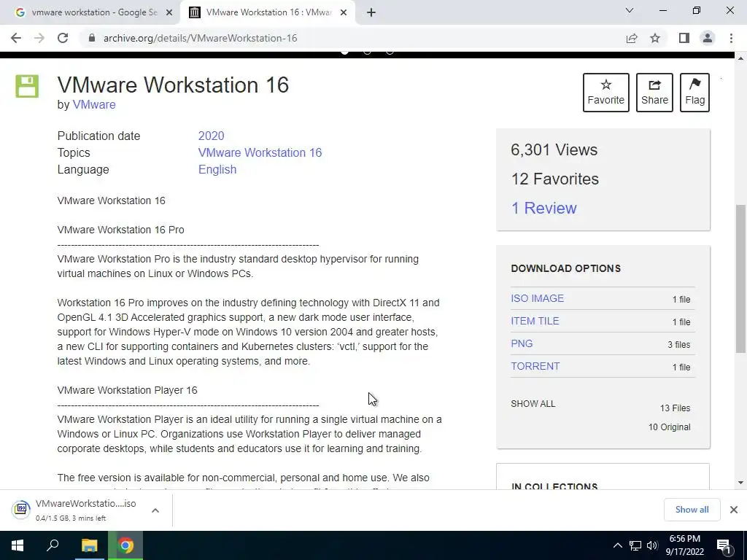747x560 pixels.
Task: Click the 13 Files text
Action: 675,408
